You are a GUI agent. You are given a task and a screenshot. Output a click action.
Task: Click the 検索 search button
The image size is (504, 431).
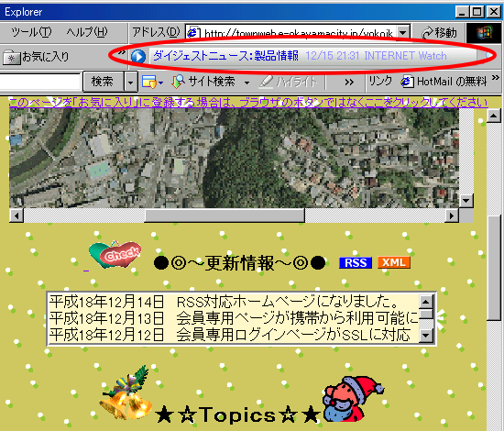pyautogui.click(x=103, y=82)
